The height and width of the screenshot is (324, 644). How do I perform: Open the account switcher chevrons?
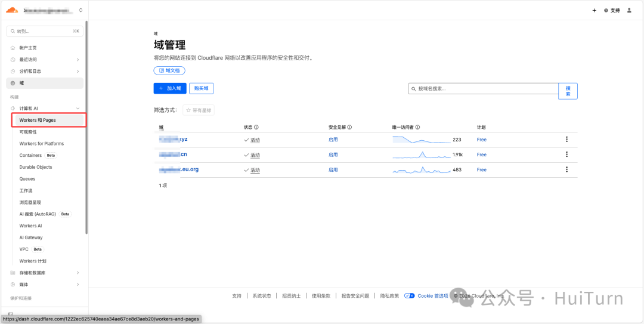click(80, 10)
